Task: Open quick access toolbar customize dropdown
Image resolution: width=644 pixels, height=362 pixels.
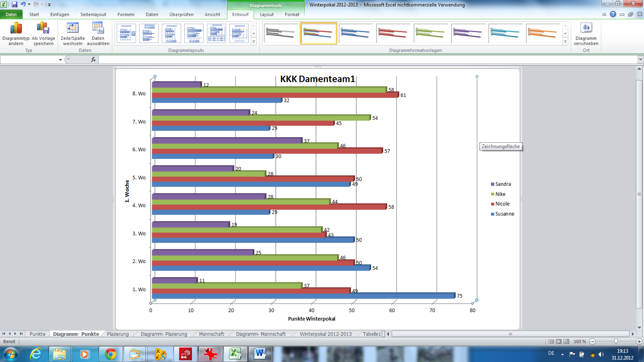Action: click(49, 4)
